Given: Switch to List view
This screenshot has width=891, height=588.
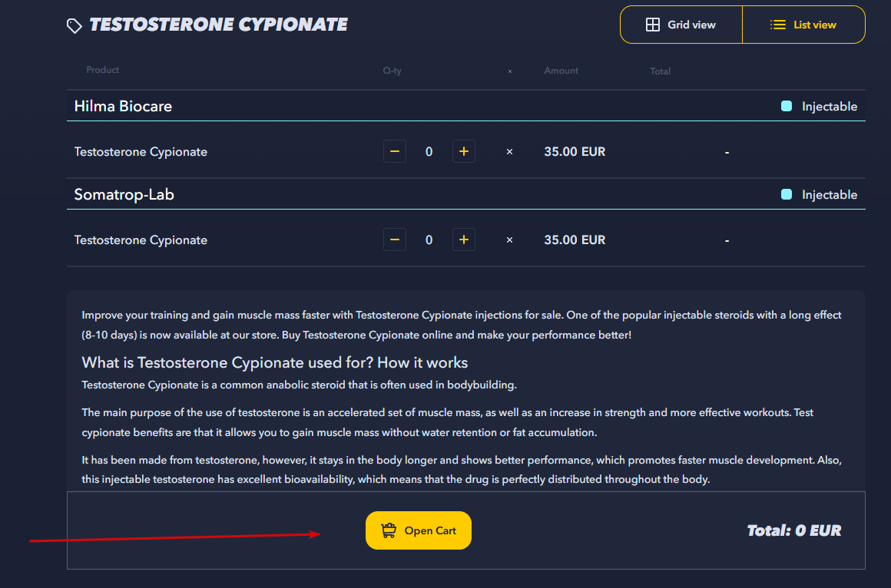Looking at the screenshot, I should tap(804, 25).
